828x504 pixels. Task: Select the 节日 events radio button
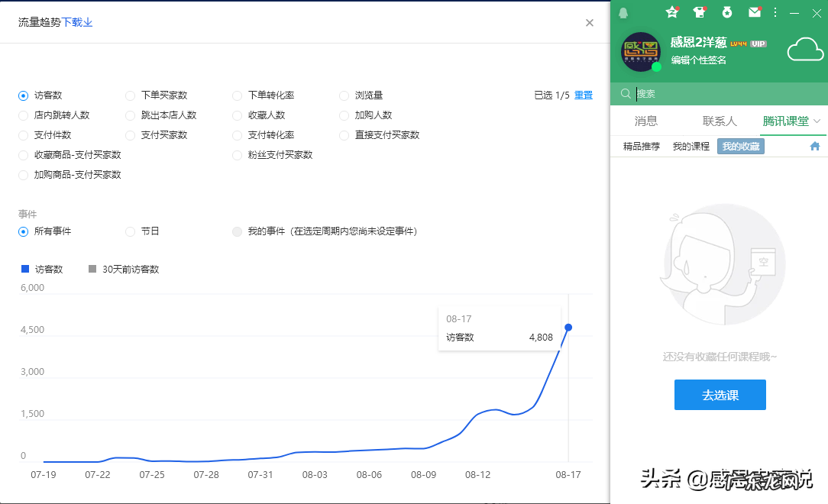pyautogui.click(x=130, y=231)
